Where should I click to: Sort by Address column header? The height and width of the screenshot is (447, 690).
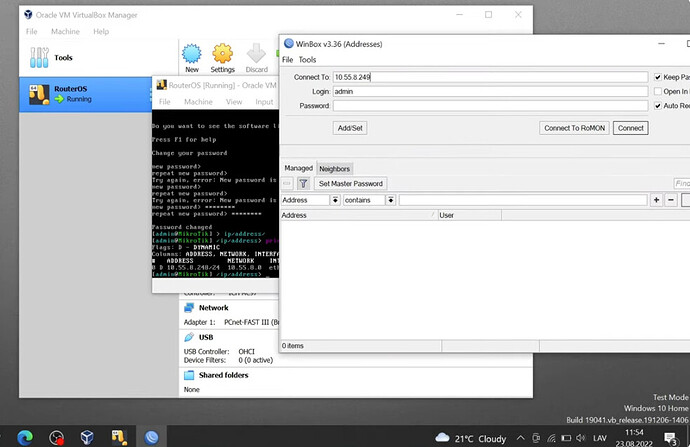(x=359, y=215)
